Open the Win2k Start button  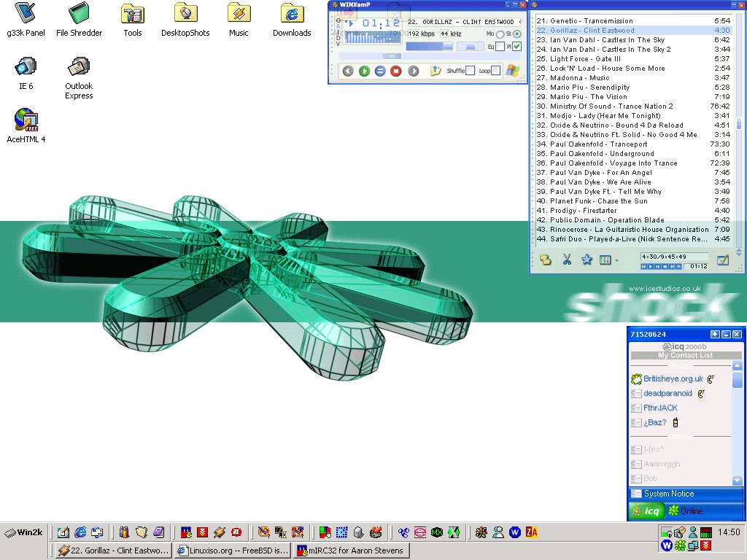(x=25, y=532)
